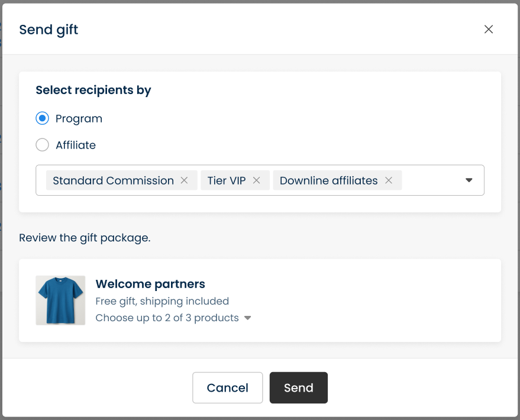Click the Welcome partners package title
520x420 pixels.
click(x=150, y=285)
